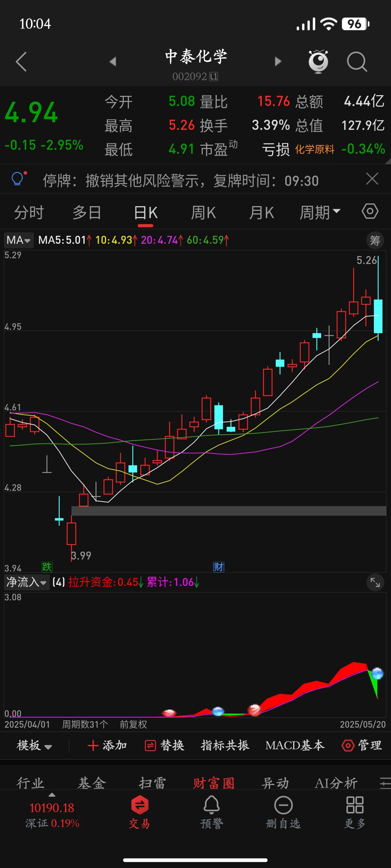
Task: Tap the 10:04 clock
Action: (x=35, y=24)
